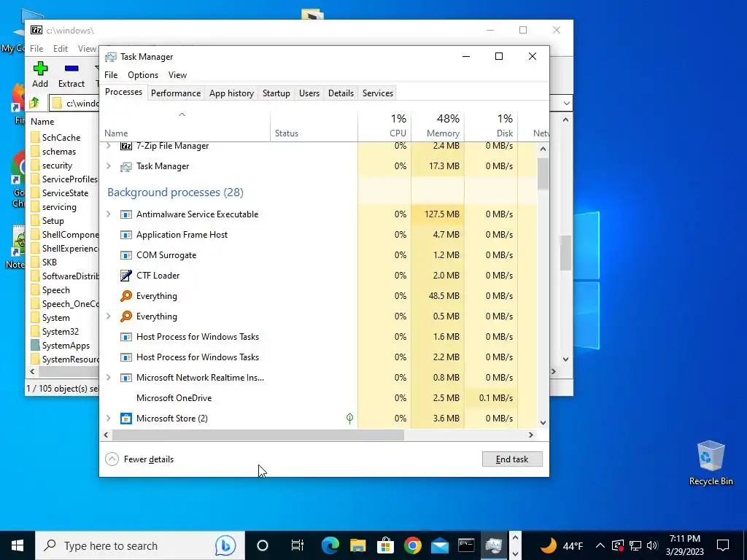Switch to the Startup tab
The image size is (747, 560).
click(276, 93)
